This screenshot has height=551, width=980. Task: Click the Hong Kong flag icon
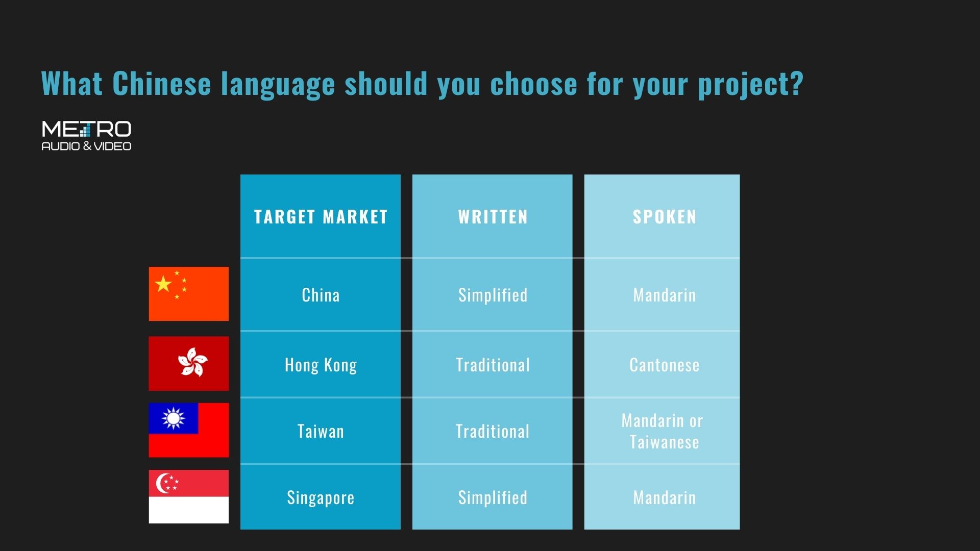tap(190, 363)
